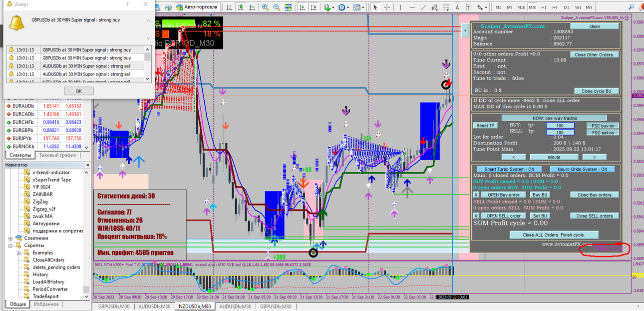The image size is (644, 311).
Task: Close the Навигатор panel
Action: [x=87, y=164]
